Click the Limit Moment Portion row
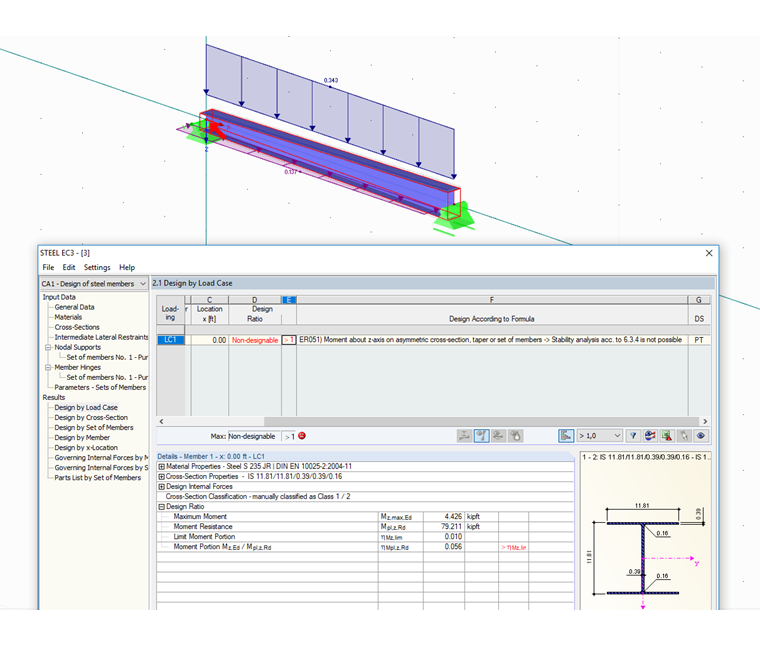The image size is (760, 647). pyautogui.click(x=365, y=537)
